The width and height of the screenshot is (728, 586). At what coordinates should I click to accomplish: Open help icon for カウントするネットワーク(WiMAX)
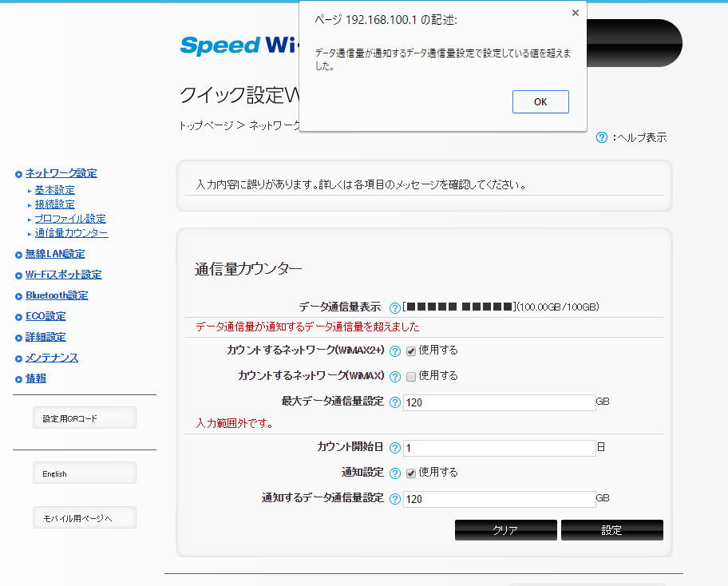point(394,377)
